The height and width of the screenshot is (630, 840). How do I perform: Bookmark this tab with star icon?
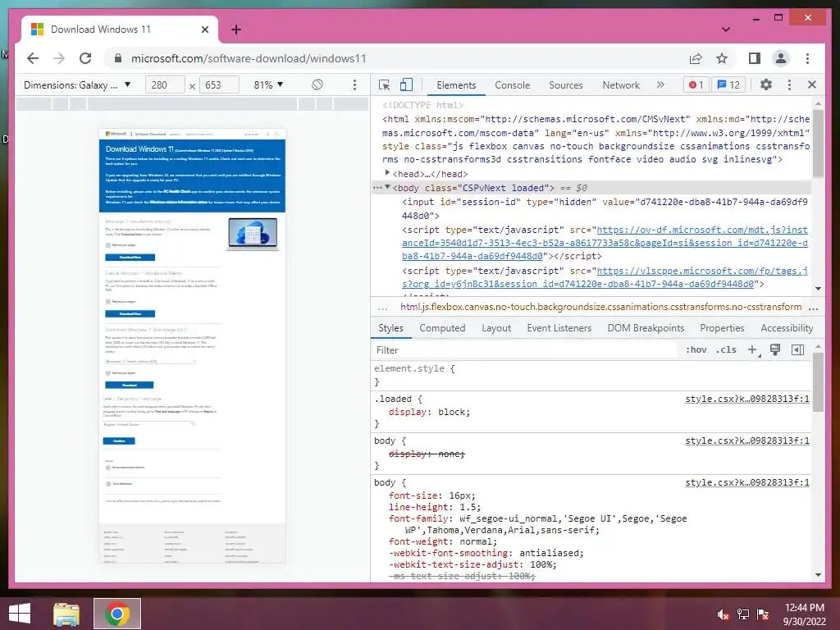[x=722, y=58]
